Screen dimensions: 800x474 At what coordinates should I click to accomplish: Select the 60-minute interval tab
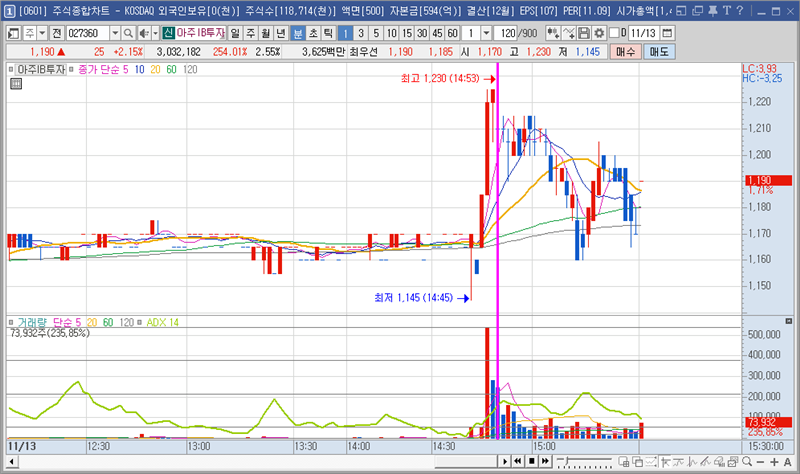click(x=451, y=33)
